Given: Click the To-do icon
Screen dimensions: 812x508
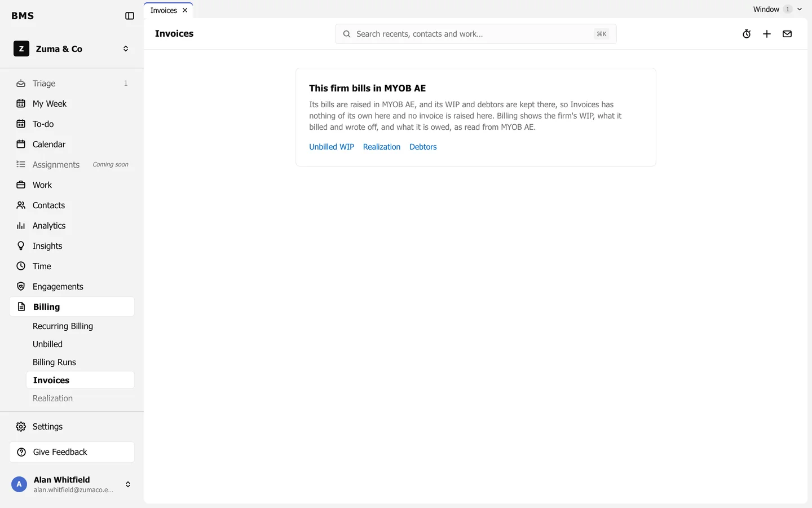Looking at the screenshot, I should tap(21, 124).
